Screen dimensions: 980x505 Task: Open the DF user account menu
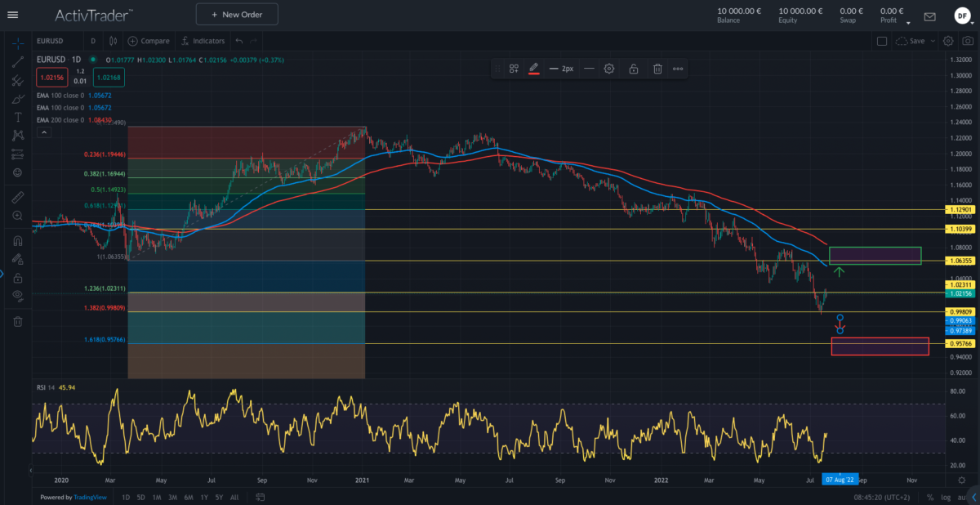point(962,15)
